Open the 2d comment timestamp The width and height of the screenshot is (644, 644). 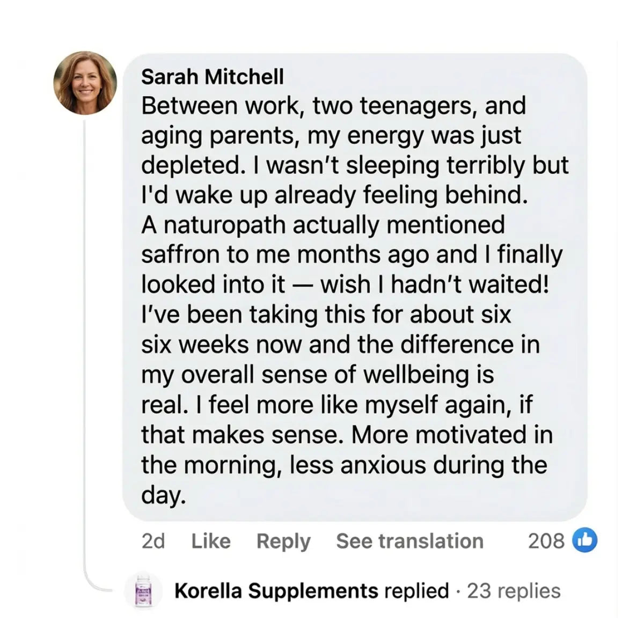coord(153,541)
